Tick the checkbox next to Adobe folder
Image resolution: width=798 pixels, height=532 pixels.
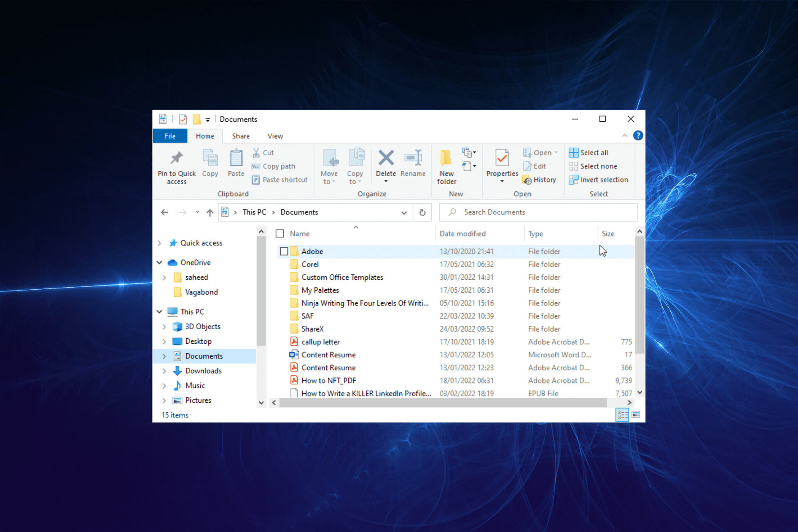point(284,251)
